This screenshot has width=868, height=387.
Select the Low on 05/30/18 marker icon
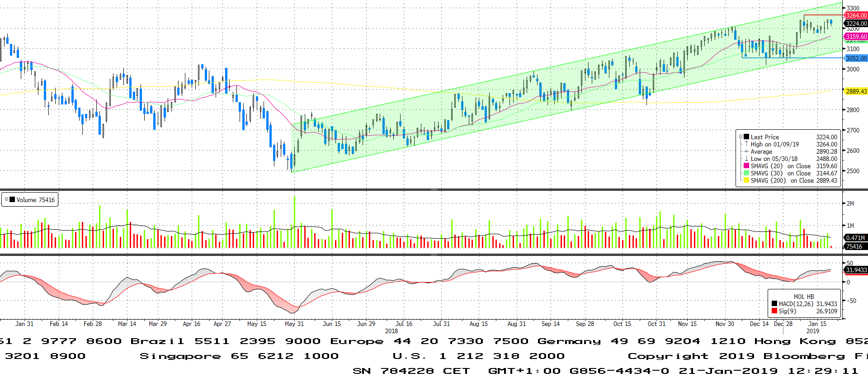pos(746,158)
